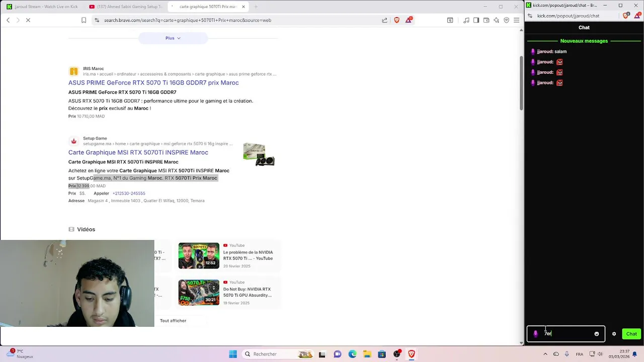This screenshot has height=362, width=644.
Task: Open Brave Shields in Kick chat window
Action: click(625, 16)
